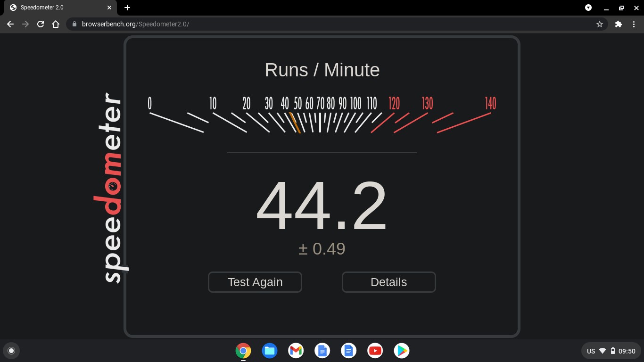Viewport: 644px width, 362px height.
Task: Open Play Store from the shelf
Action: pyautogui.click(x=402, y=351)
